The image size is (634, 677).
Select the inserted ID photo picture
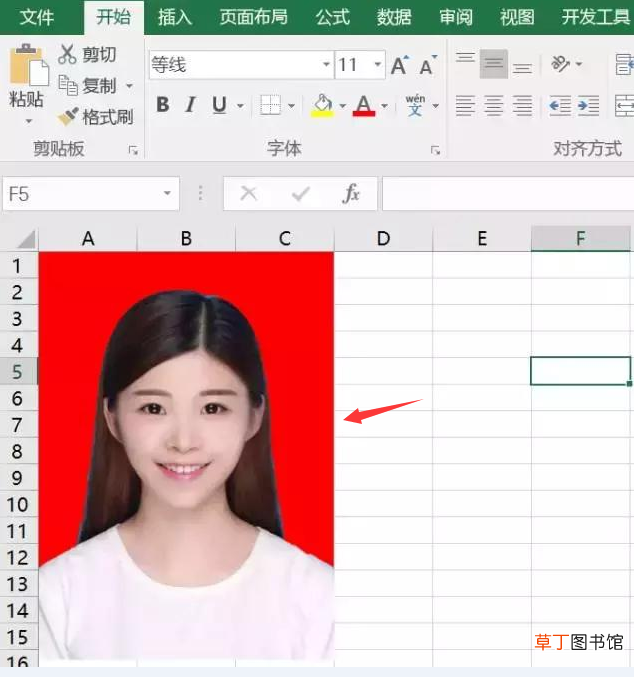186,456
